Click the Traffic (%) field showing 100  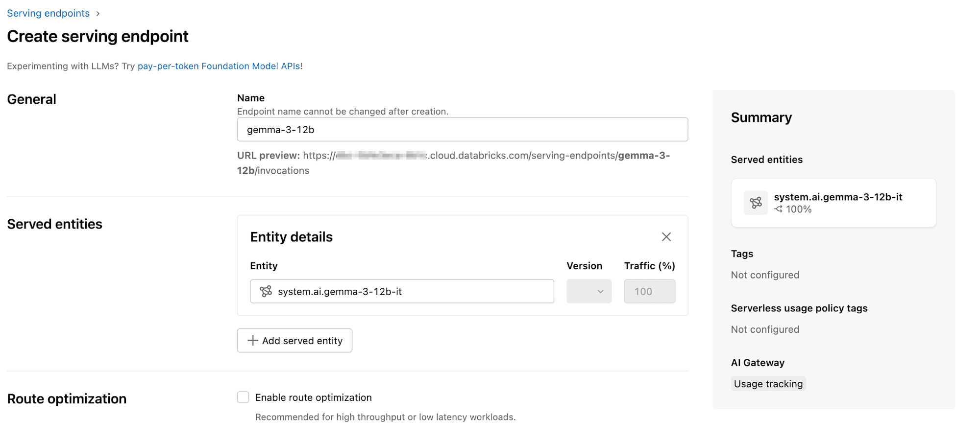tap(649, 291)
